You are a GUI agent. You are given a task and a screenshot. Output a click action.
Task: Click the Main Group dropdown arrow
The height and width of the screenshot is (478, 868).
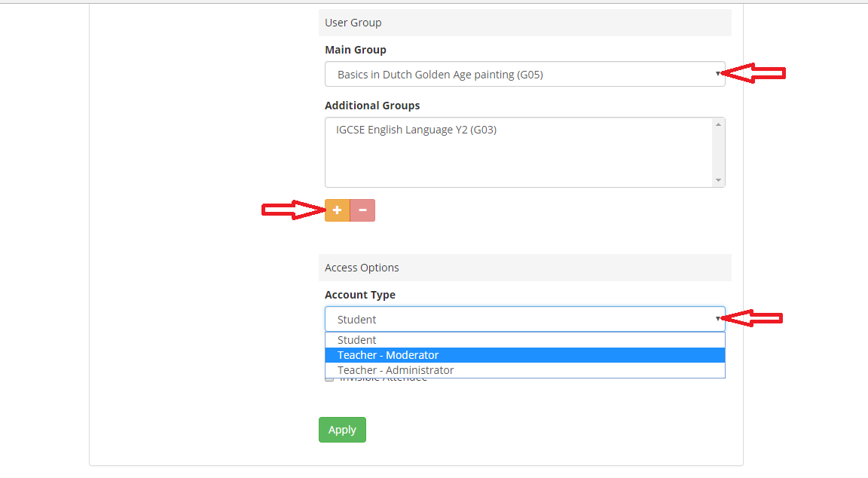[x=717, y=74]
